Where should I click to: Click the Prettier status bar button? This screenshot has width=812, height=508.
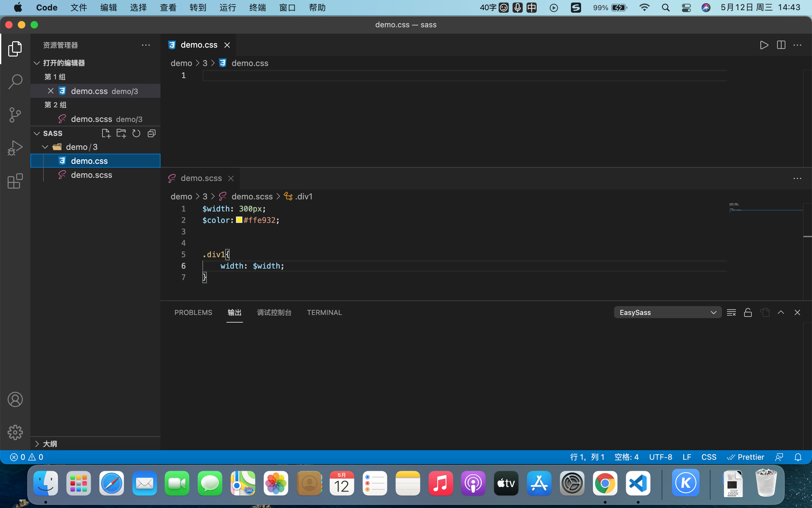(746, 457)
